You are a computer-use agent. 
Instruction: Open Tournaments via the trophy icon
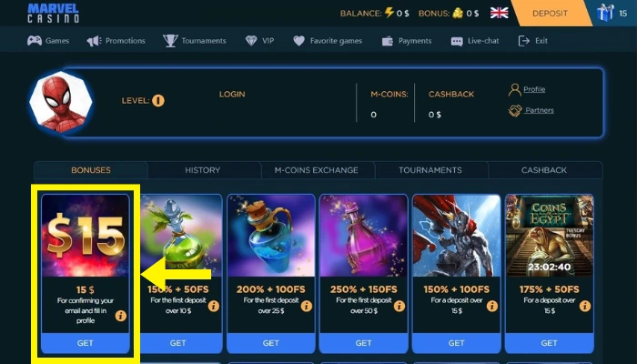(x=170, y=41)
